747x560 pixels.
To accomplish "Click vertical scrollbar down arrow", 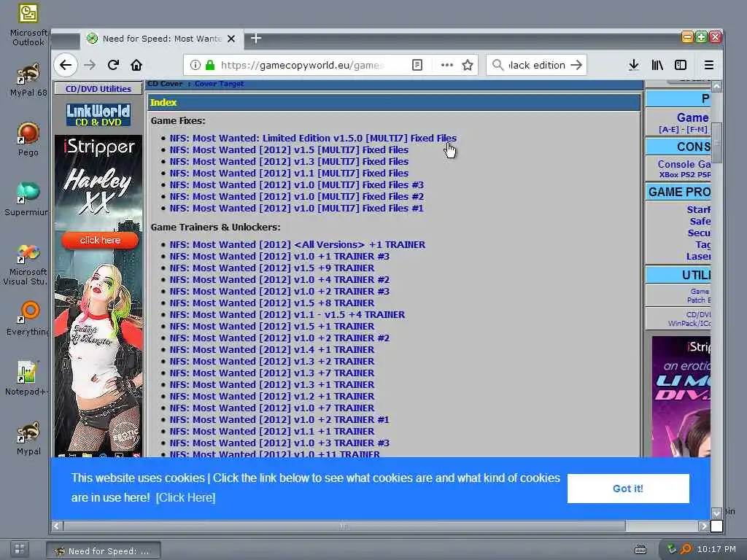I will pyautogui.click(x=716, y=513).
